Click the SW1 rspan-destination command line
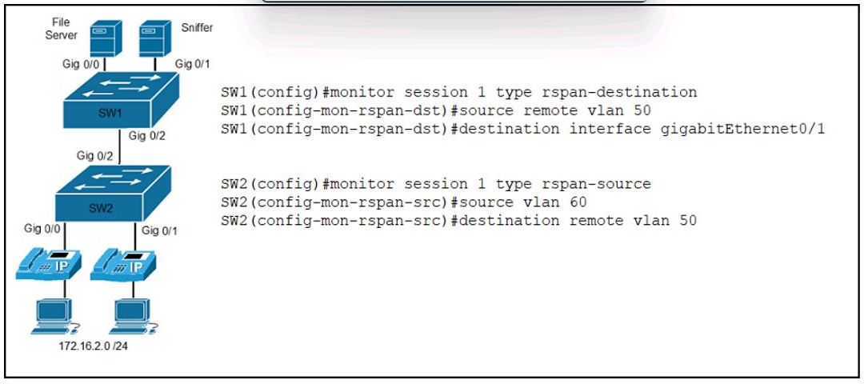Image resolution: width=868 pixels, height=384 pixels. click(x=459, y=92)
